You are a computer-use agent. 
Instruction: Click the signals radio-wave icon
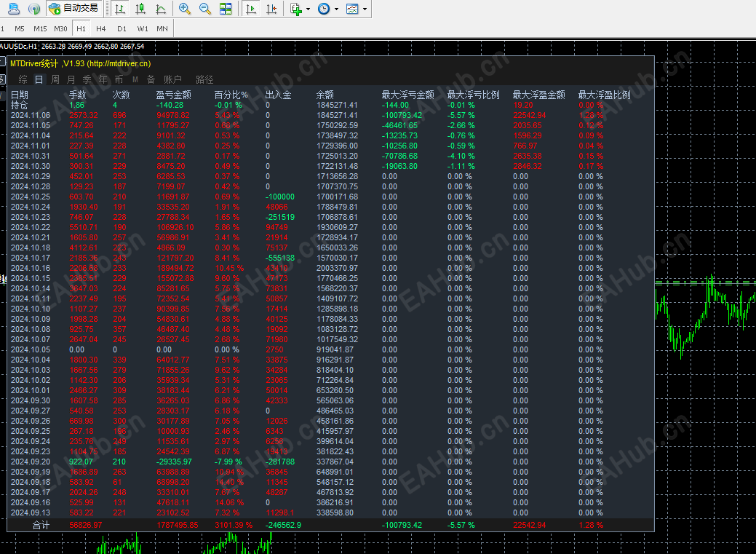[x=33, y=9]
